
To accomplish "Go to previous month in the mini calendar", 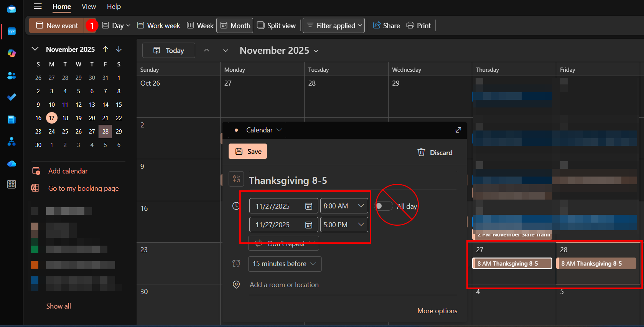I will pyautogui.click(x=105, y=49).
